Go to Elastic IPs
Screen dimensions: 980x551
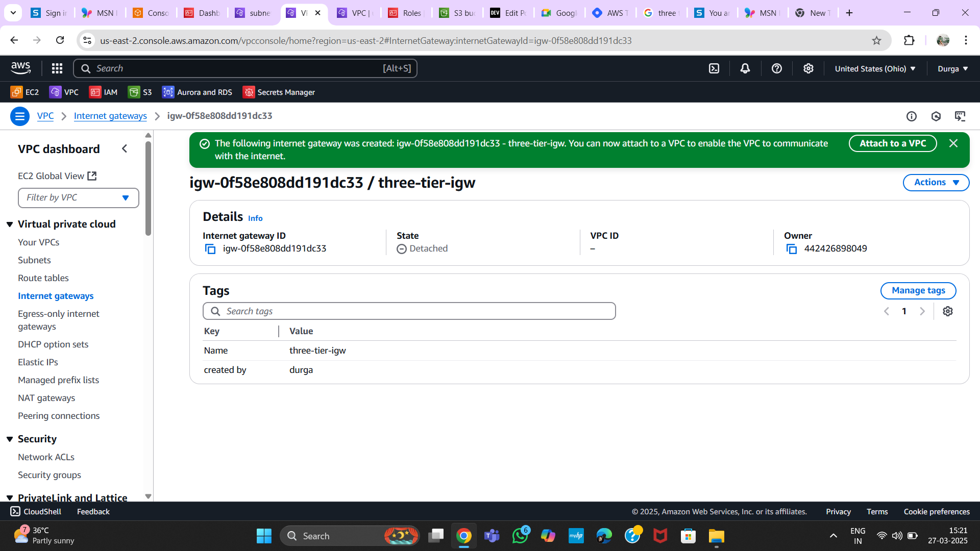coord(38,362)
